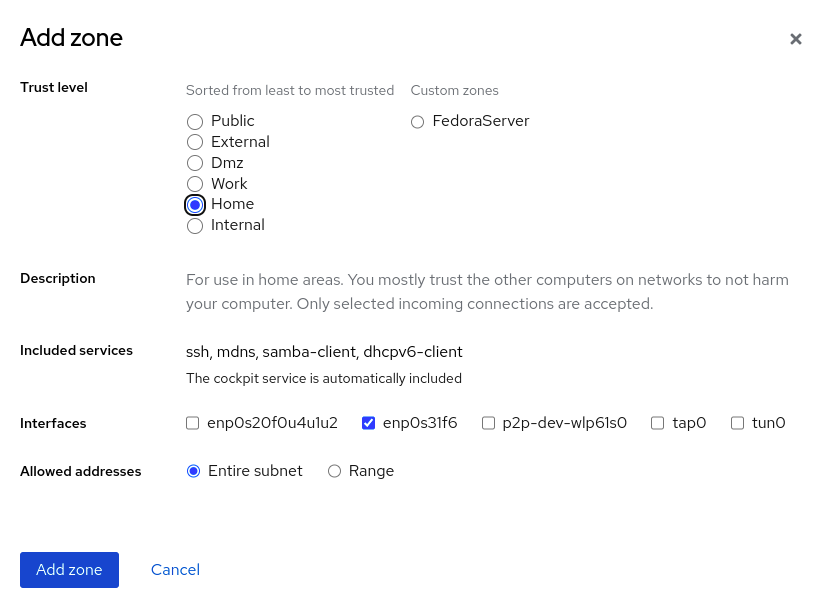Click the Add zone dialog title
833x608 pixels.
pyautogui.click(x=72, y=38)
